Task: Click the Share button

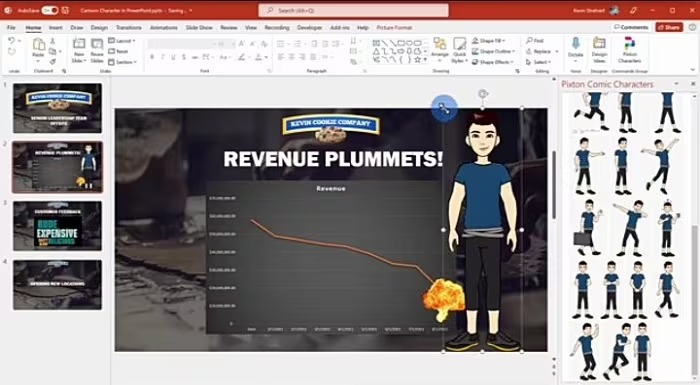Action: pyautogui.click(x=669, y=27)
